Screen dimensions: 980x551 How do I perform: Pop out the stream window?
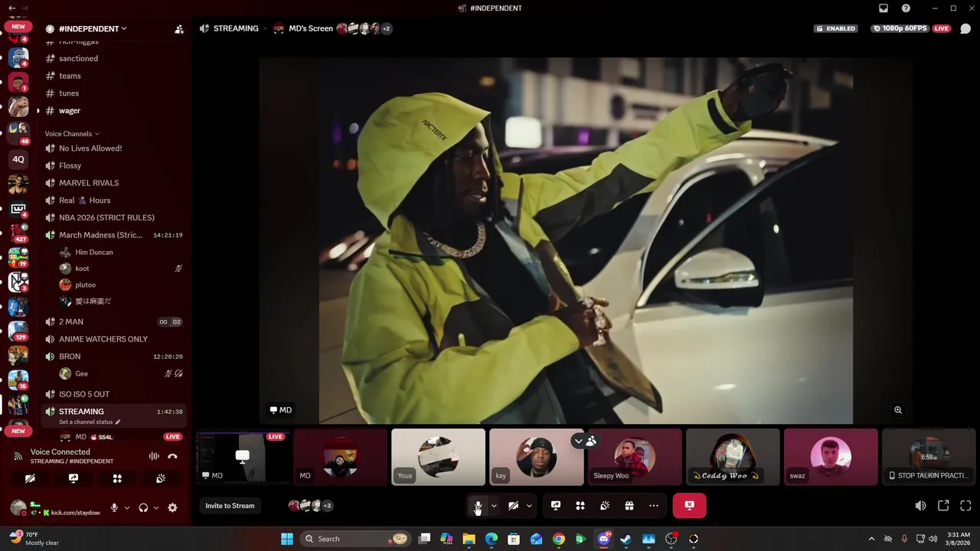tap(943, 506)
